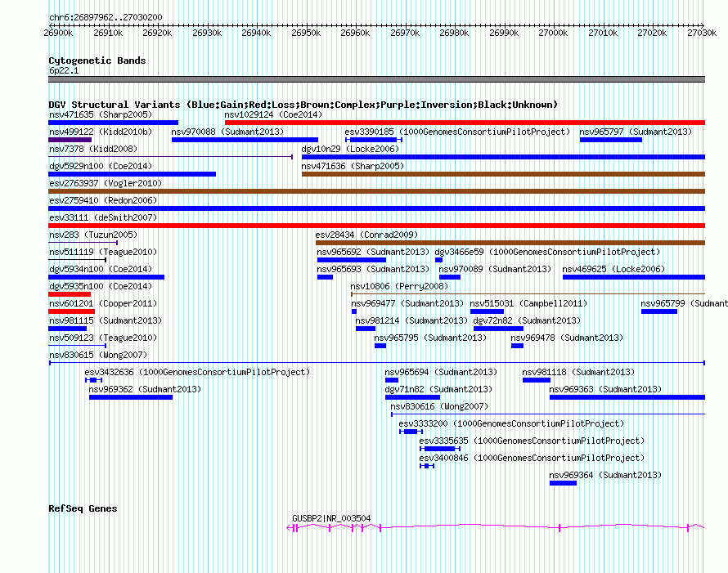The image size is (728, 573).
Task: Click esv3432636 1000 Genomes label
Action: 197,372
